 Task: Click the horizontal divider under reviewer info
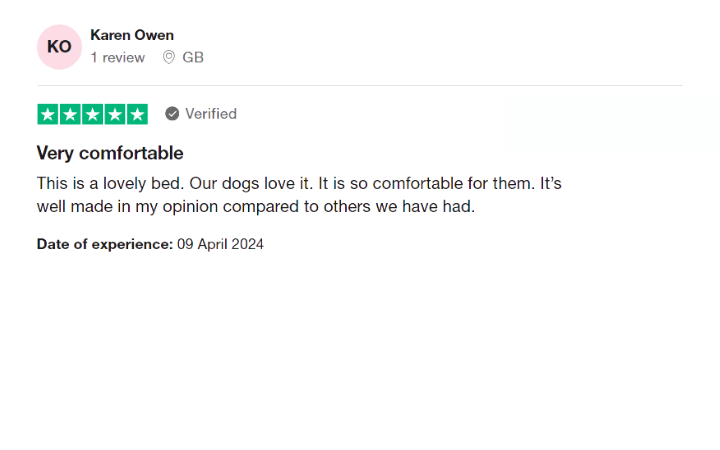coord(360,85)
